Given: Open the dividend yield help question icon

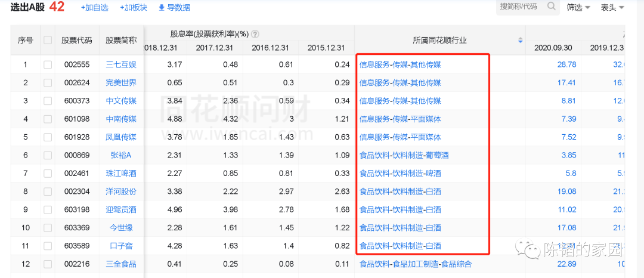Looking at the screenshot, I should point(255,34).
